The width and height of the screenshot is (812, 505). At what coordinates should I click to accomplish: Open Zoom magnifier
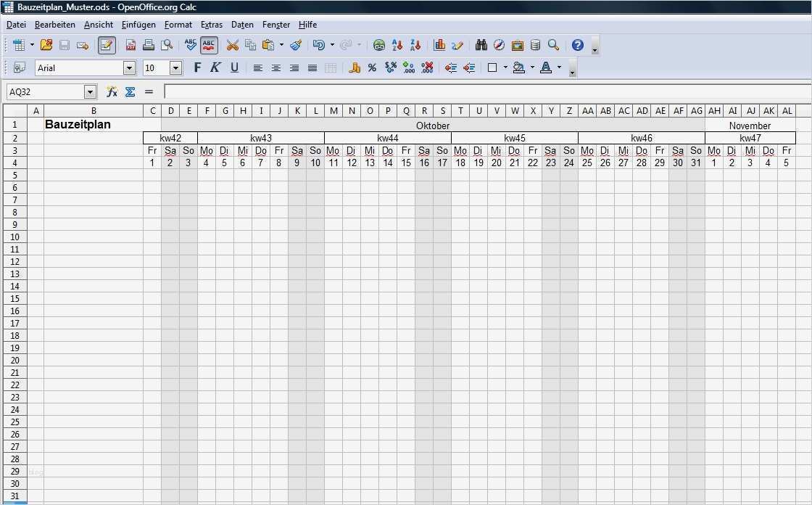point(554,45)
